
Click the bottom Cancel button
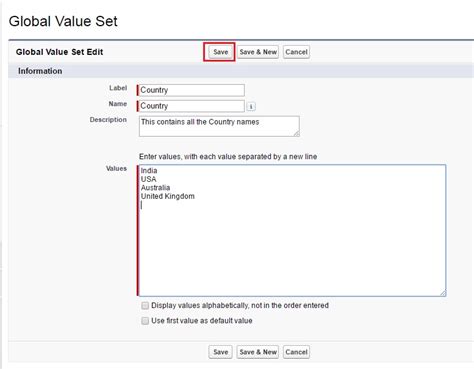pyautogui.click(x=296, y=352)
